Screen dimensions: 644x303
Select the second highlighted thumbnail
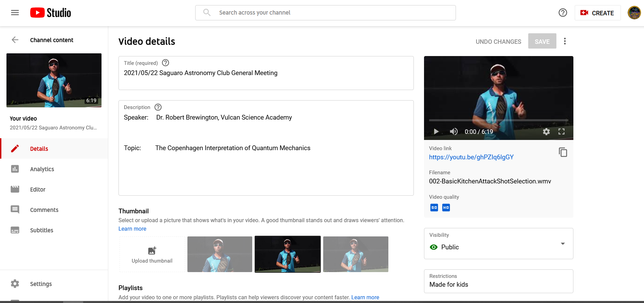pyautogui.click(x=288, y=254)
